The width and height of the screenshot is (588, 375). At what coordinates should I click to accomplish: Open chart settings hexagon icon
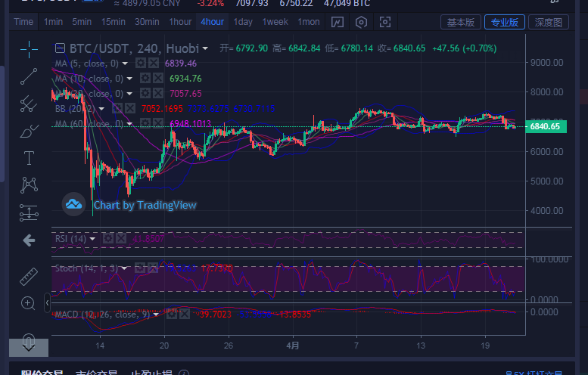(361, 22)
